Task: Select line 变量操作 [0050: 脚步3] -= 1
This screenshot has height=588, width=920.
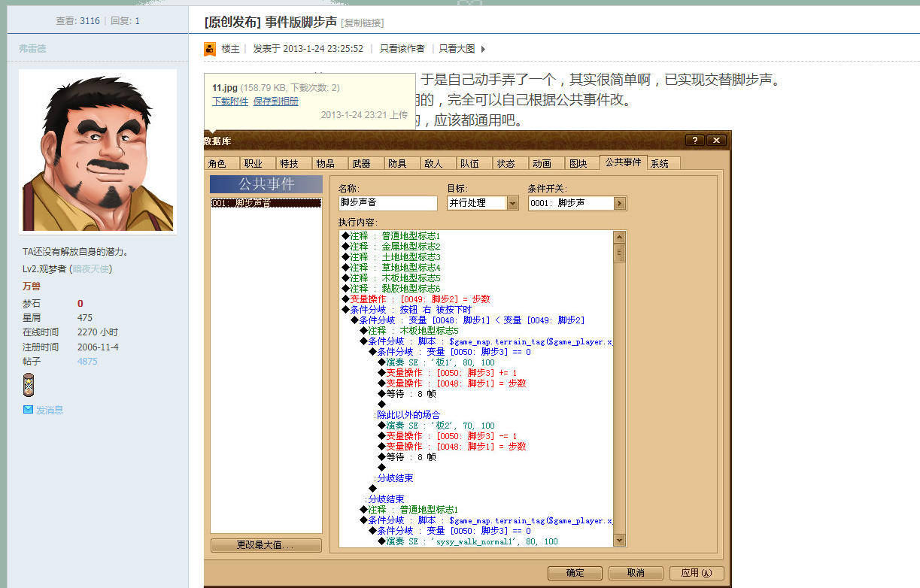Action: pyautogui.click(x=448, y=436)
